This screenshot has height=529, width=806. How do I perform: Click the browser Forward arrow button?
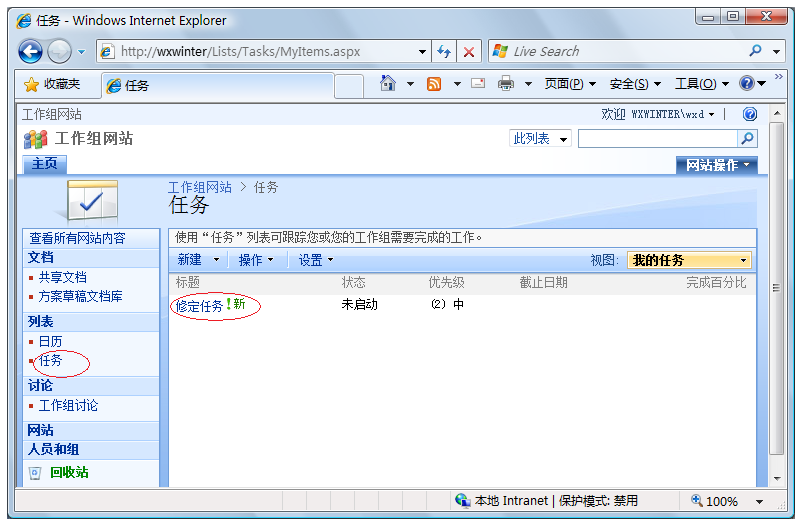click(x=59, y=51)
